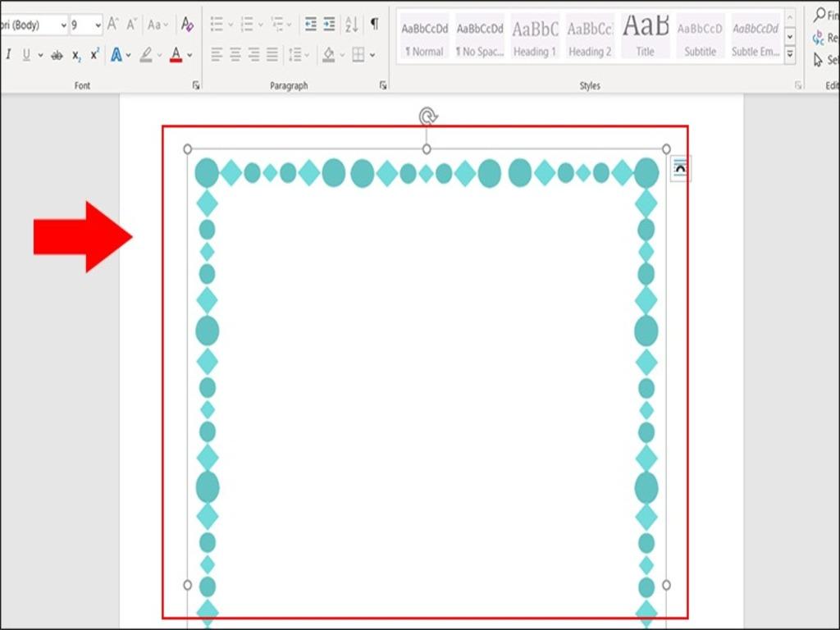
Task: Click the Decrease Indent icon
Action: point(310,25)
